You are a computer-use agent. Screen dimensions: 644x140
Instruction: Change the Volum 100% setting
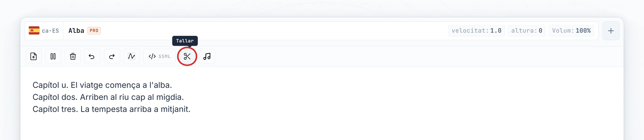click(x=571, y=31)
